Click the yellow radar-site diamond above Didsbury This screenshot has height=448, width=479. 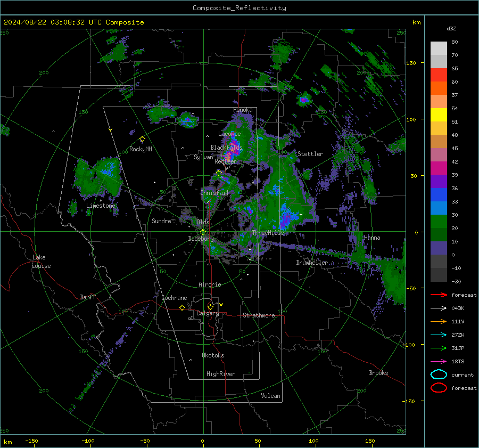tap(203, 232)
